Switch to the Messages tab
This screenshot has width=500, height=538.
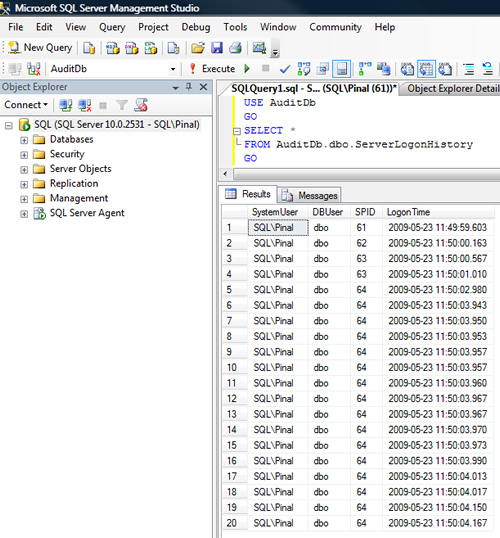tap(310, 195)
